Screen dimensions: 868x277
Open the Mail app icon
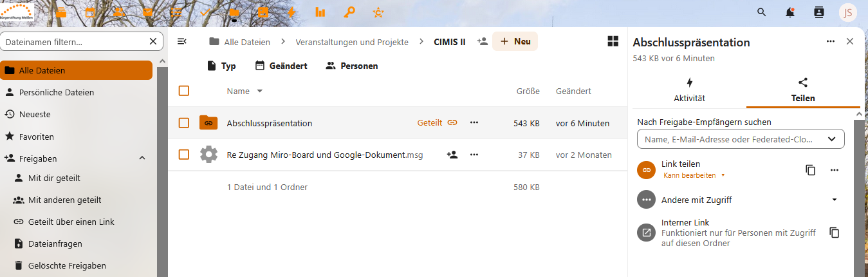(148, 12)
